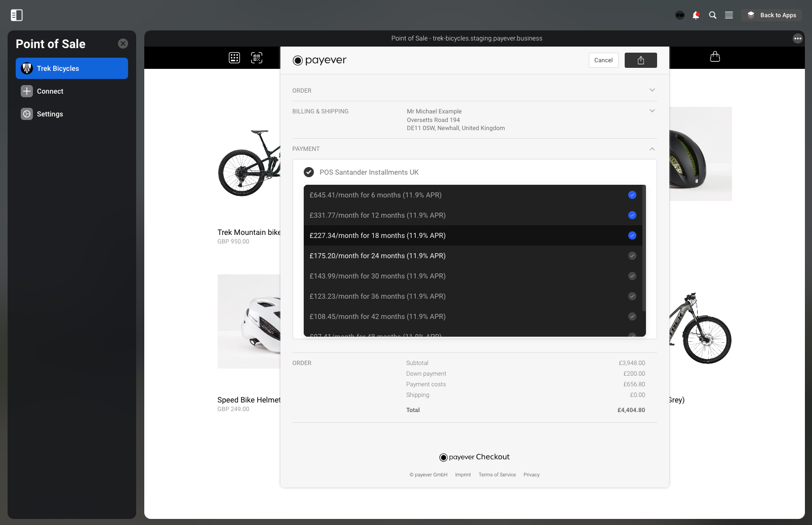Click the three-dots more options icon
This screenshot has width=812, height=525.
[x=798, y=38]
